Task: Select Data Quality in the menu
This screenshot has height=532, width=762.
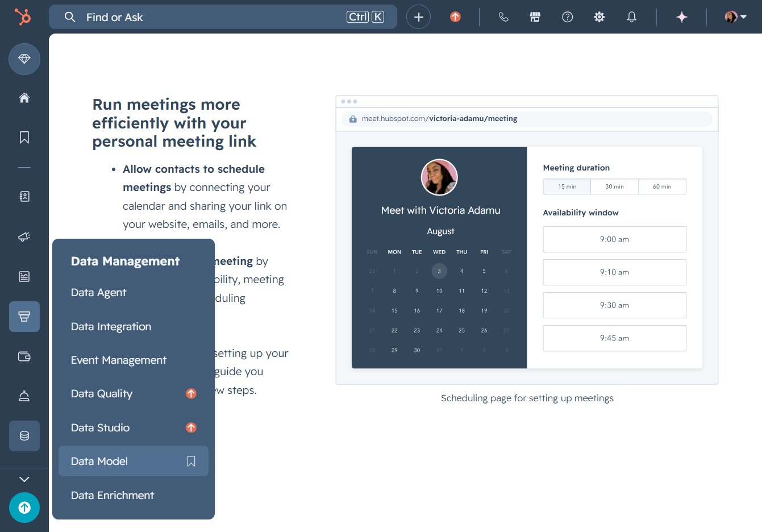Action: click(x=133, y=394)
